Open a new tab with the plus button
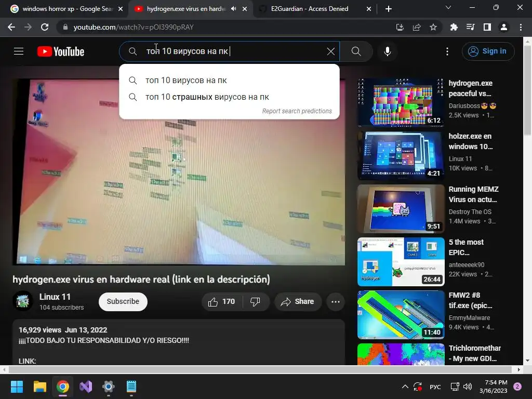 [x=389, y=9]
